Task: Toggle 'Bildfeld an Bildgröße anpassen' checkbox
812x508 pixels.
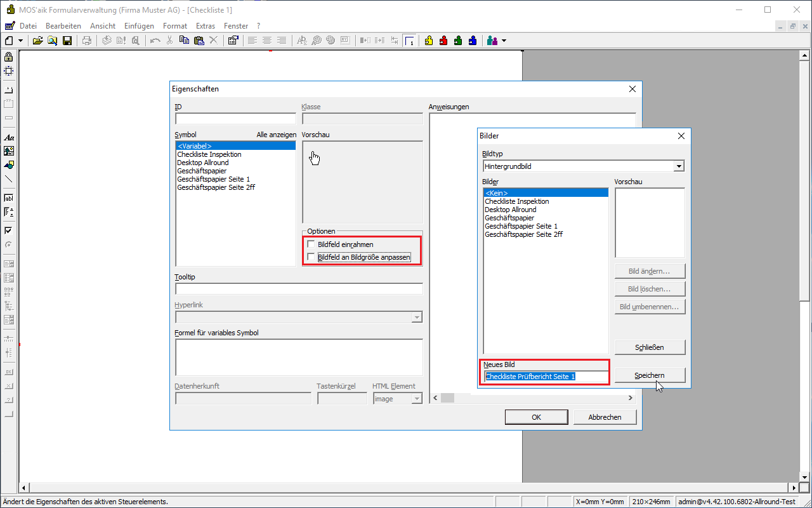Action: (311, 257)
